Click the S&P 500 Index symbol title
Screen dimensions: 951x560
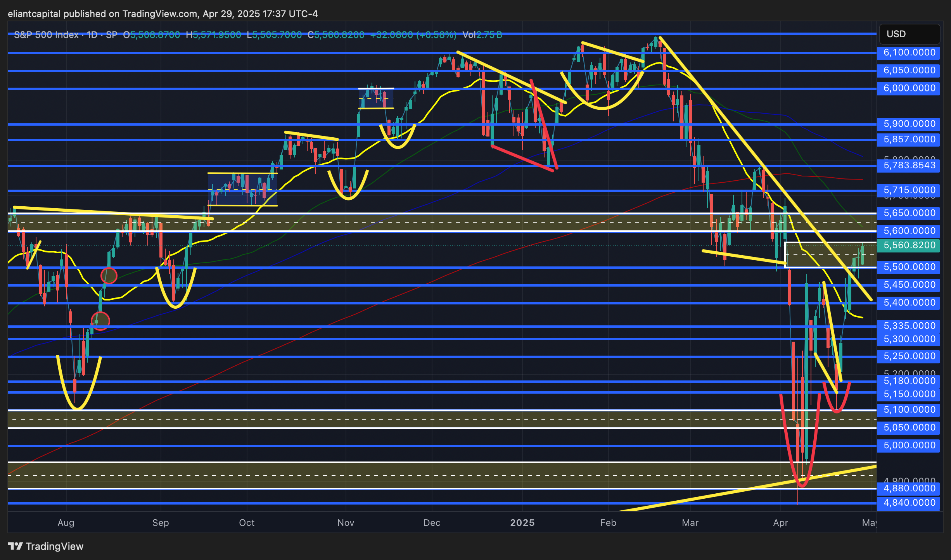pyautogui.click(x=46, y=35)
